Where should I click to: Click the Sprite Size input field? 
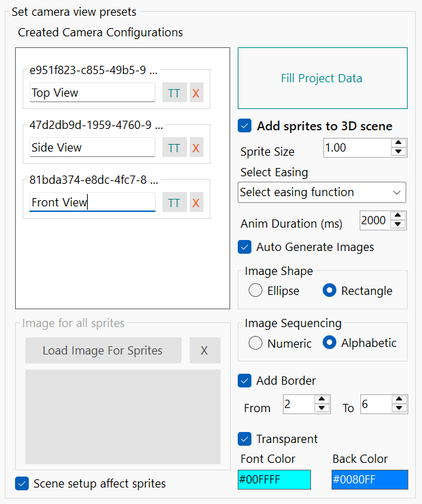pos(357,148)
